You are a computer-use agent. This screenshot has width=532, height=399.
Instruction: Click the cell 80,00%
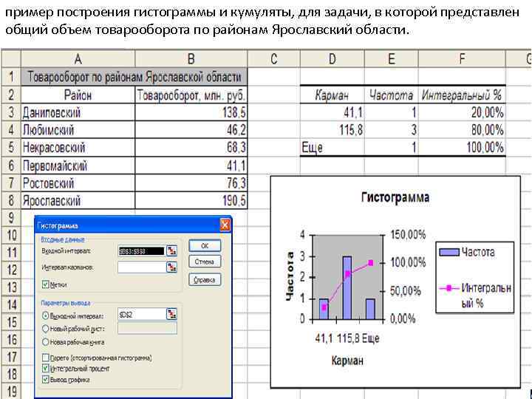click(x=462, y=130)
